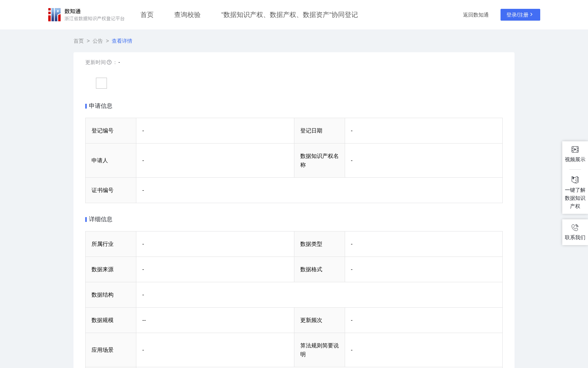This screenshot has width=588, height=368.
Task: Click the 更新时间 label text
Action: [x=96, y=62]
